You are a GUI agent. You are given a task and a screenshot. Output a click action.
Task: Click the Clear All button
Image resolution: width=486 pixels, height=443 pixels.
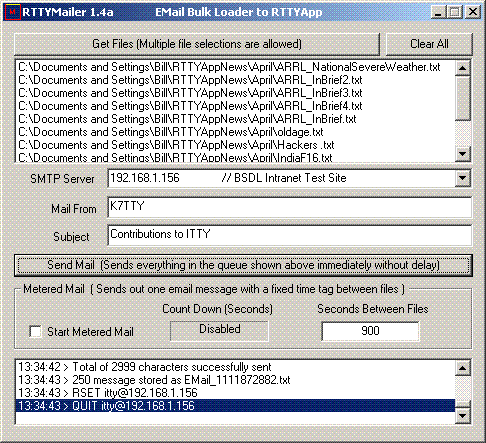pos(429,44)
